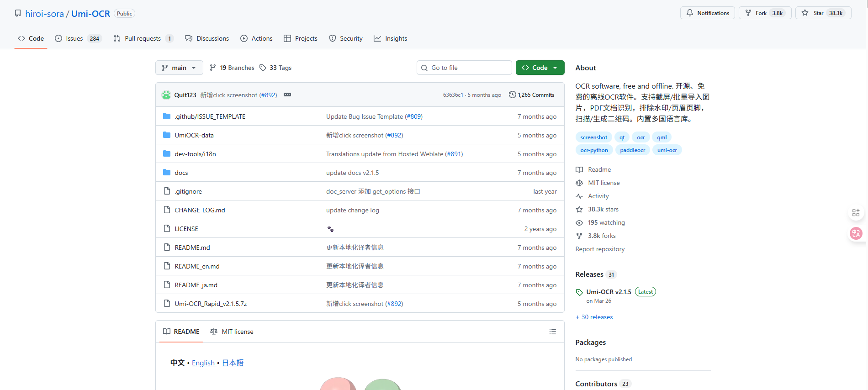This screenshot has width=868, height=390.
Task: Click the star icon beside 38.3k stars
Action: (579, 210)
